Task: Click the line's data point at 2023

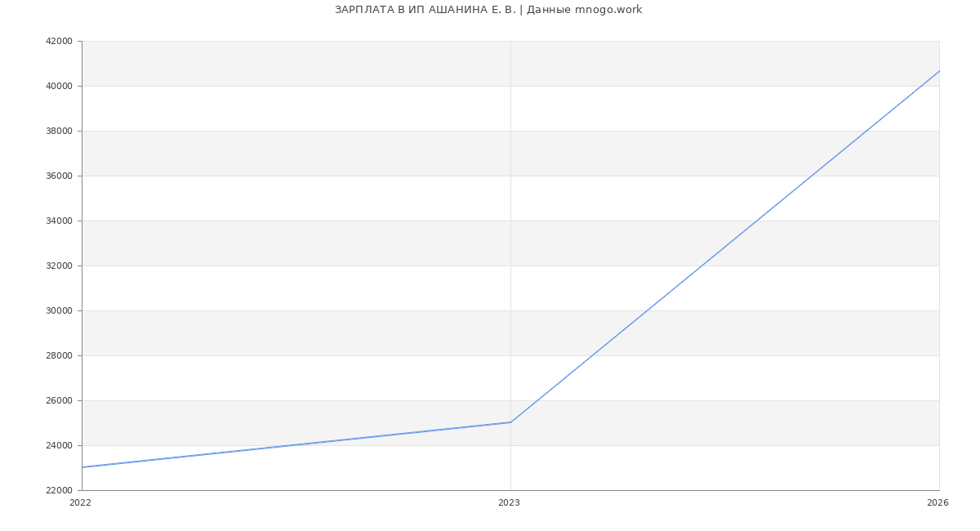Action: 510,422
